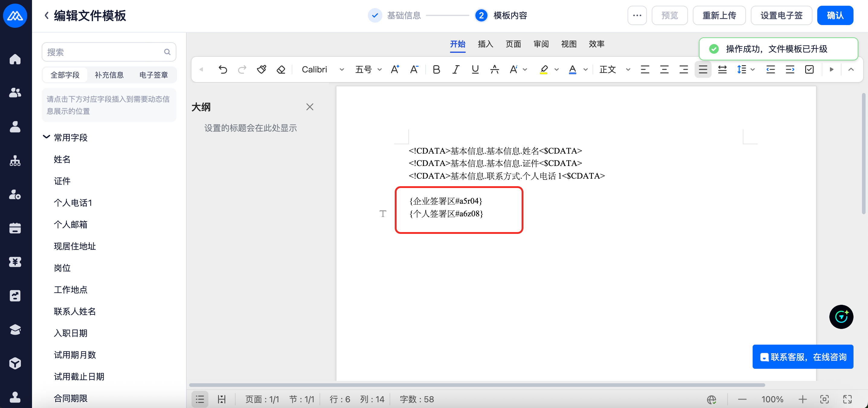868x408 pixels.
Task: Toggle underline formatting
Action: (x=475, y=70)
